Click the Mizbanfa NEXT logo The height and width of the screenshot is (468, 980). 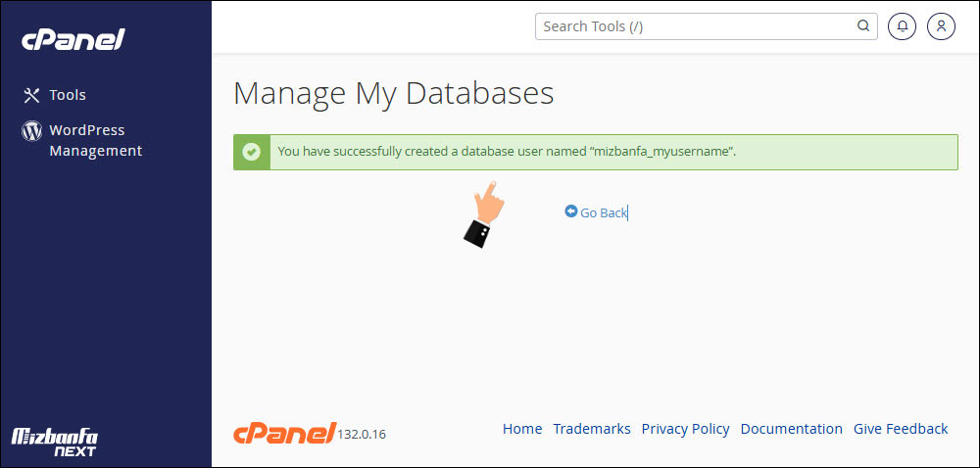point(54,443)
